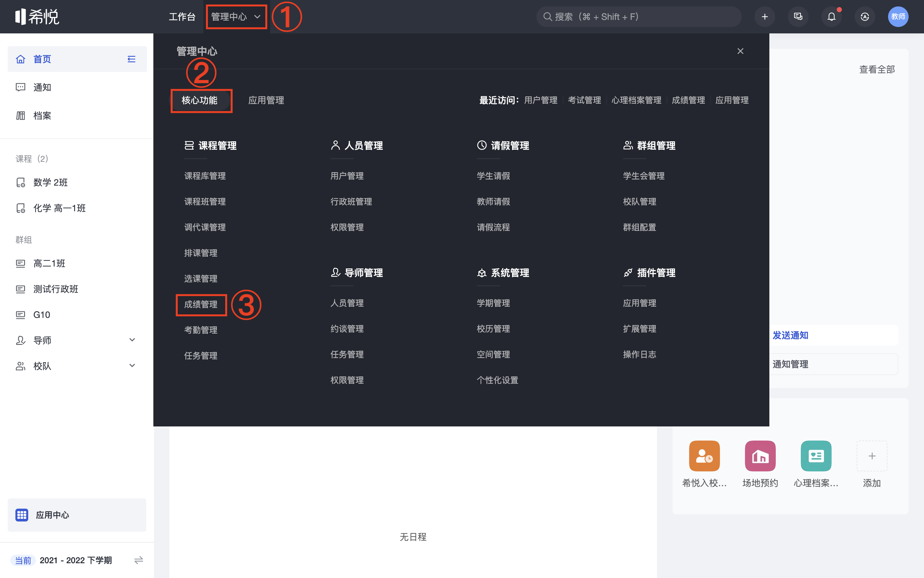Open the messages chat icon in header

pos(798,17)
